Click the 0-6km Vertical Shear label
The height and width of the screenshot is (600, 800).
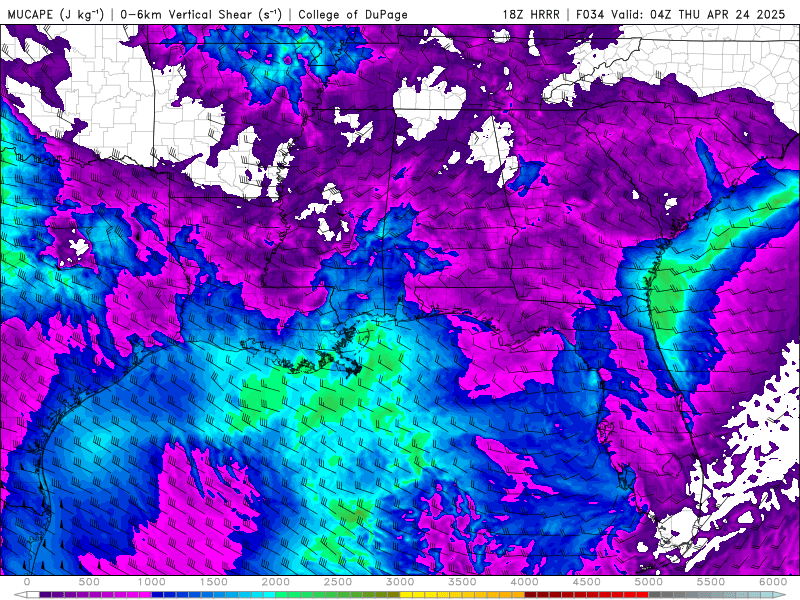point(201,14)
